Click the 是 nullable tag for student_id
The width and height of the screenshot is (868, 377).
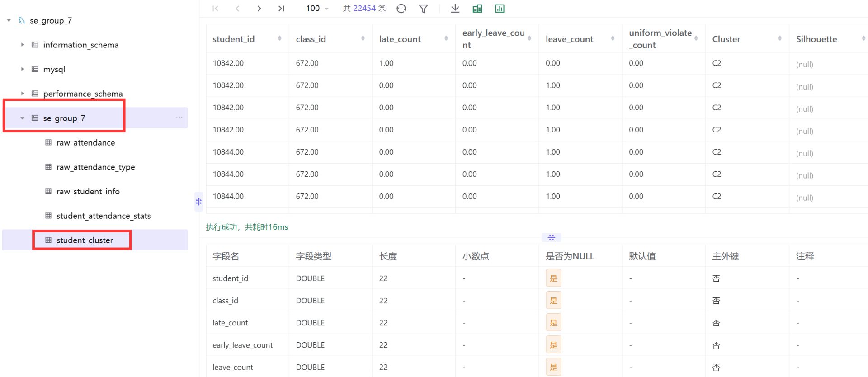click(553, 278)
